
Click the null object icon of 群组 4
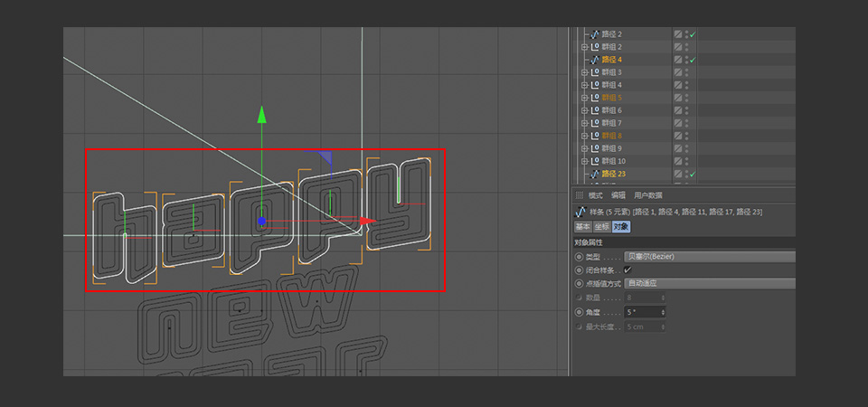coord(595,85)
